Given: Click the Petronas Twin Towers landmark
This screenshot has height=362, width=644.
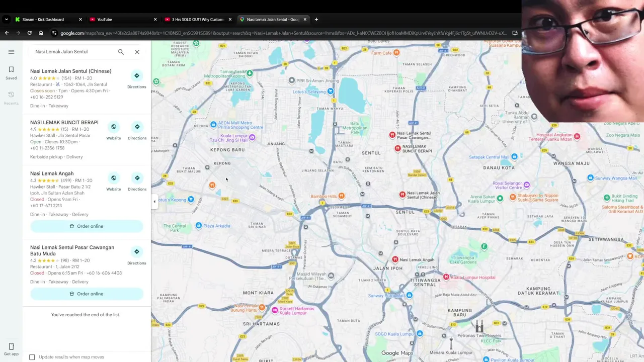Looking at the screenshot, I should (x=479, y=326).
